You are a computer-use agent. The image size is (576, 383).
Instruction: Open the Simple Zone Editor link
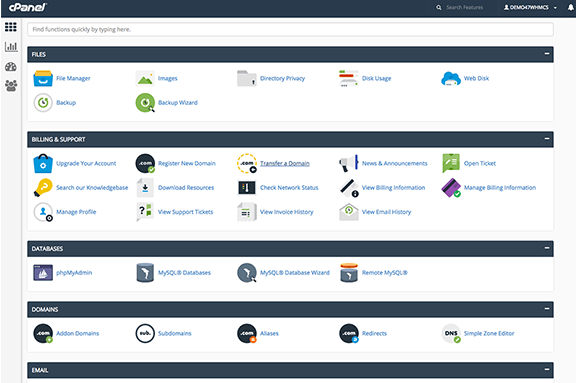pyautogui.click(x=489, y=333)
